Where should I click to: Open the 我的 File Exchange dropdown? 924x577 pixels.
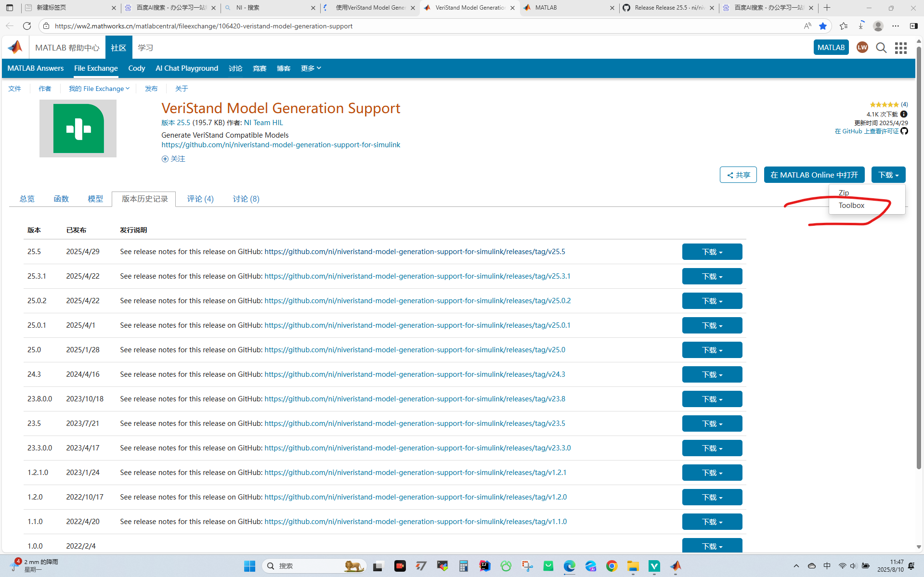click(99, 89)
